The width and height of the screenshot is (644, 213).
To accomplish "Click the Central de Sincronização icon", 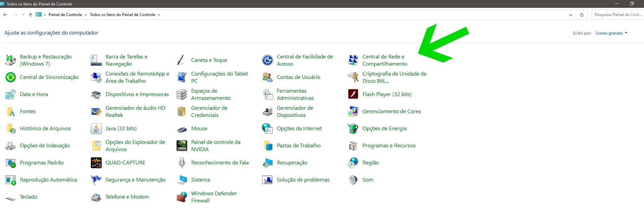I will [x=11, y=77].
